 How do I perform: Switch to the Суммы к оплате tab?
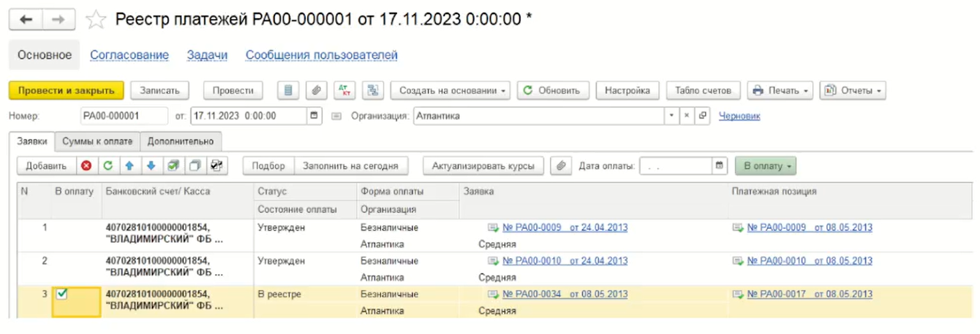[x=97, y=141]
